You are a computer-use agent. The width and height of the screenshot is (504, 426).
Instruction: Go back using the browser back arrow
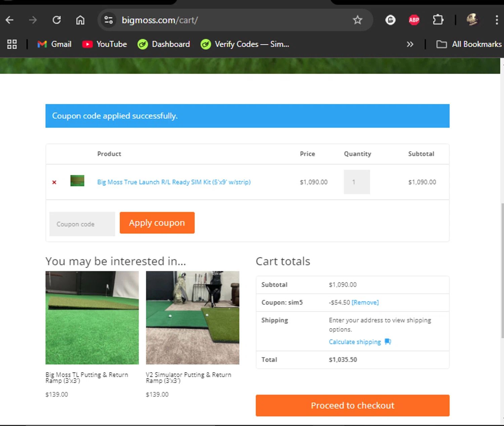9,20
